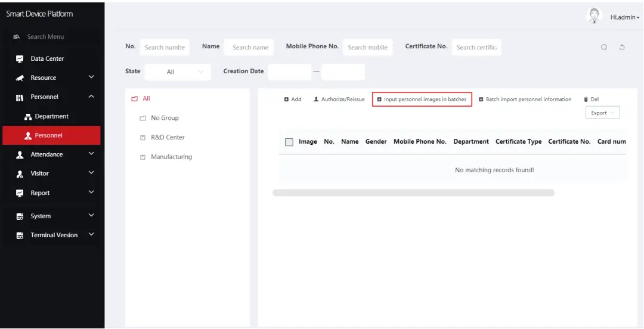
Task: Click the Smart Device Platform title
Action: (39, 14)
